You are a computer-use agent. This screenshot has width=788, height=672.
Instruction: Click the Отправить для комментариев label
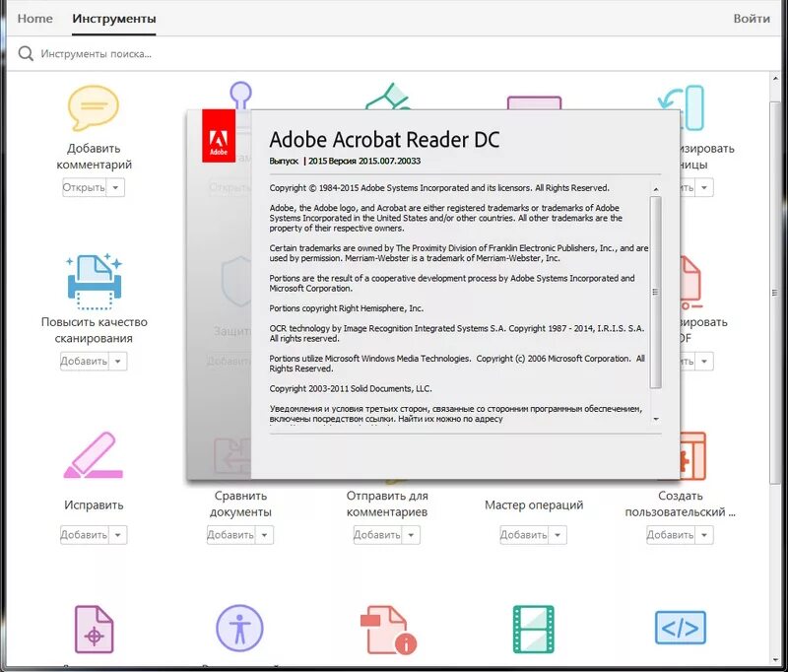tap(387, 504)
